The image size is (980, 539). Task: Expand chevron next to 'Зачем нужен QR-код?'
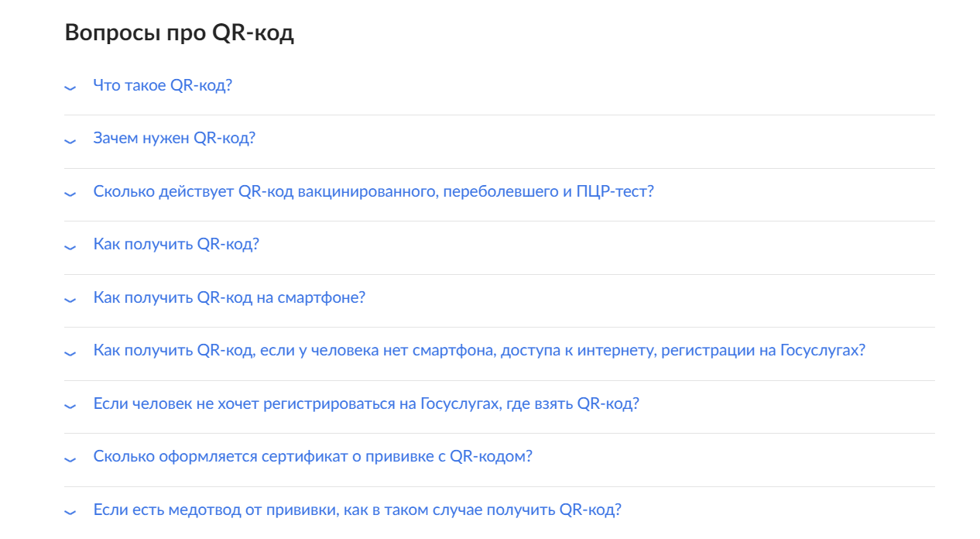(70, 141)
